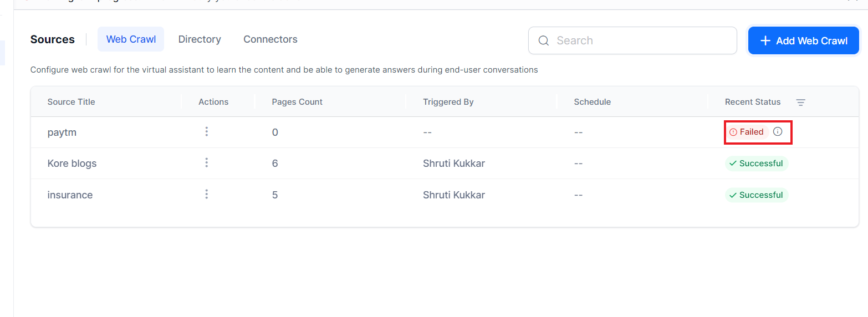Open the Recent Status filter icon

(x=800, y=103)
